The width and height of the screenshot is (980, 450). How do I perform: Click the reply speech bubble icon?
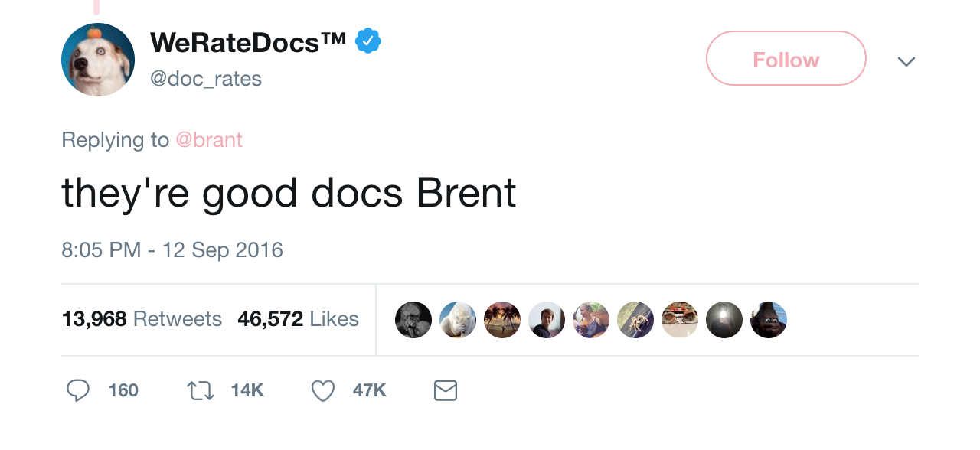78,390
